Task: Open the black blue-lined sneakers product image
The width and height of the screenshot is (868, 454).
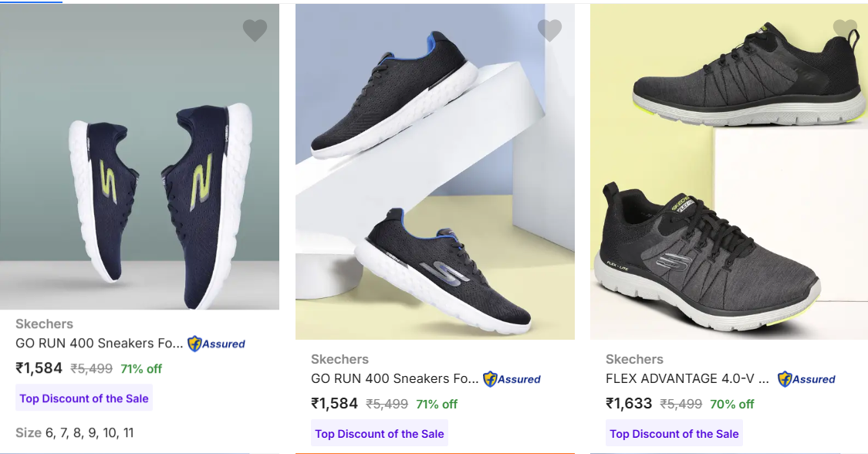Action: [434, 178]
